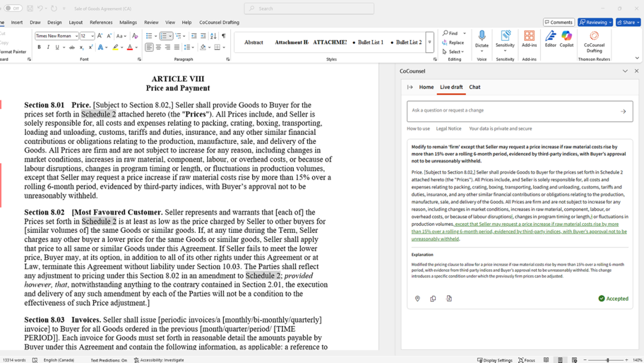Expand the Styles gallery
The width and height of the screenshot is (644, 363).
tap(430, 43)
